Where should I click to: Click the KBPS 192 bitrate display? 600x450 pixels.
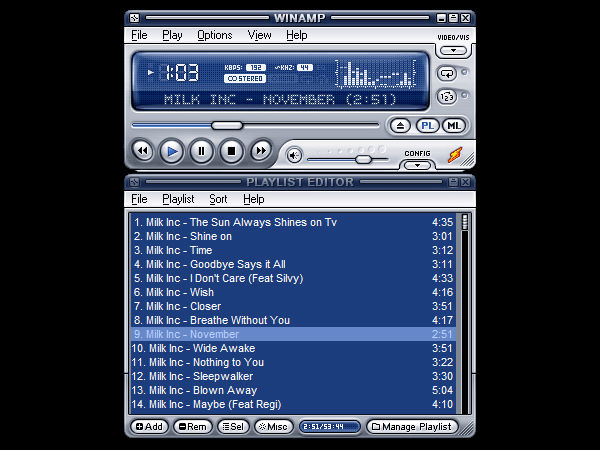click(x=245, y=67)
